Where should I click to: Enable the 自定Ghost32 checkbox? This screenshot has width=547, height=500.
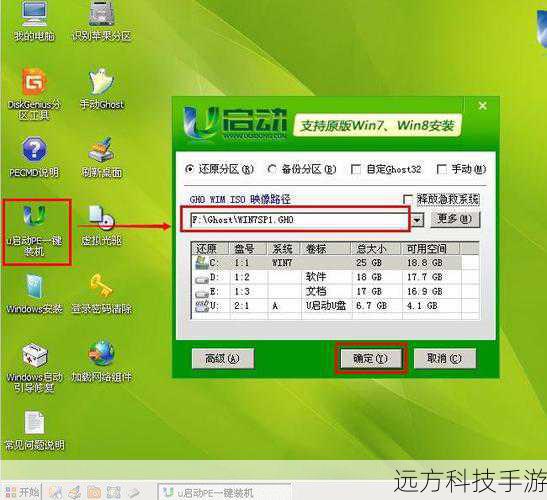(355, 170)
